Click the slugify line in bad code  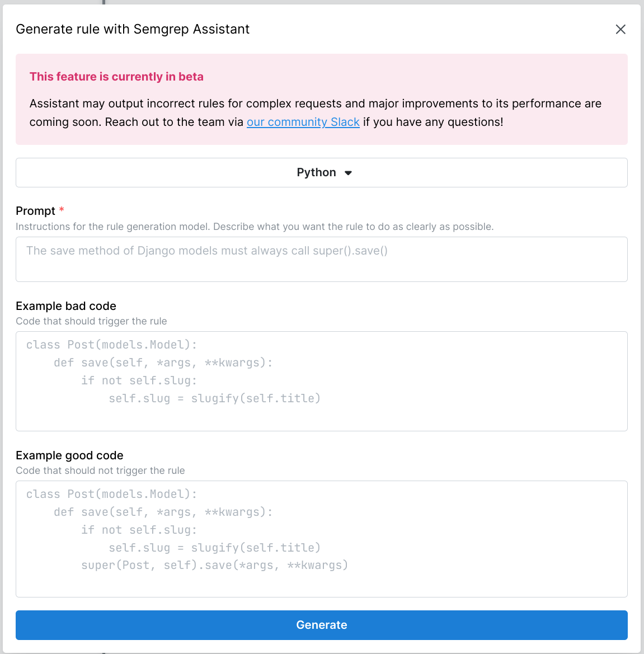(215, 398)
